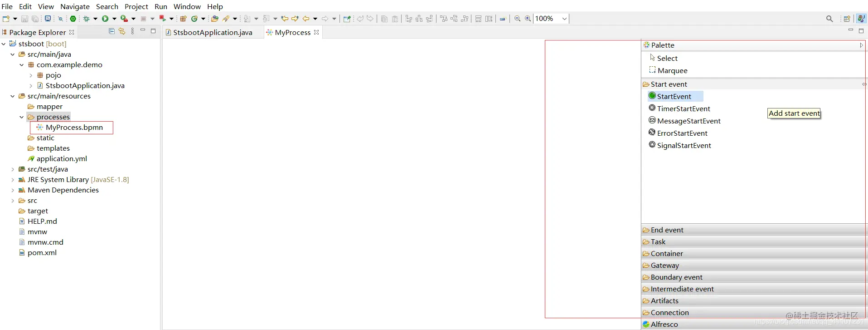Image resolution: width=868 pixels, height=330 pixels.
Task: Open the Debug button dropdown arrow
Action: coord(95,19)
